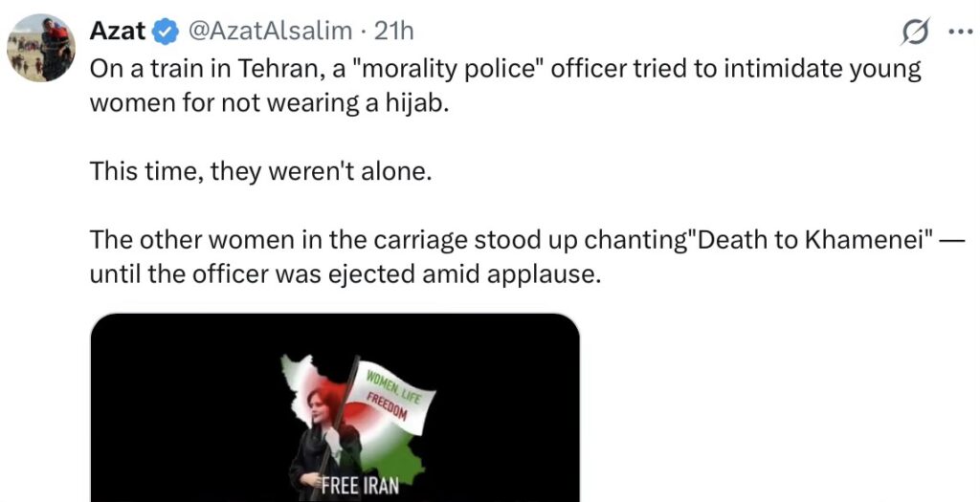The height and width of the screenshot is (502, 980).
Task: Click the line starting "The other women in the carriage"
Action: (528, 240)
